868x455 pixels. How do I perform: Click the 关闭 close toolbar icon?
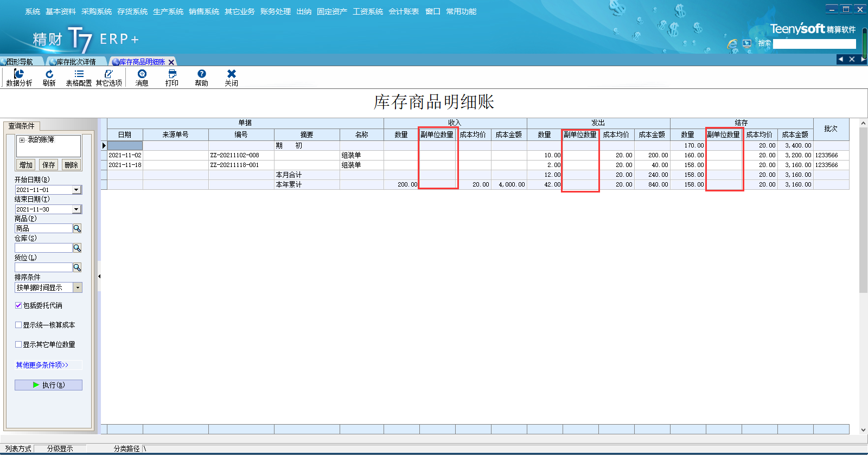[x=231, y=77]
